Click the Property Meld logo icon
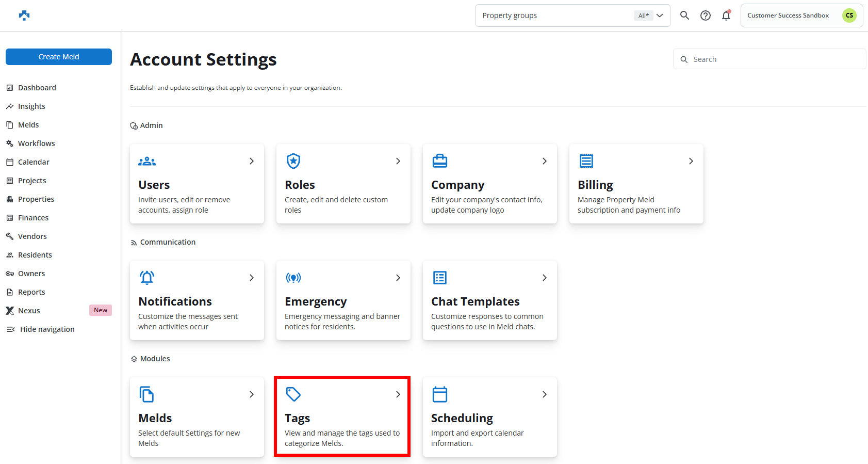Image resolution: width=868 pixels, height=464 pixels. (x=24, y=15)
